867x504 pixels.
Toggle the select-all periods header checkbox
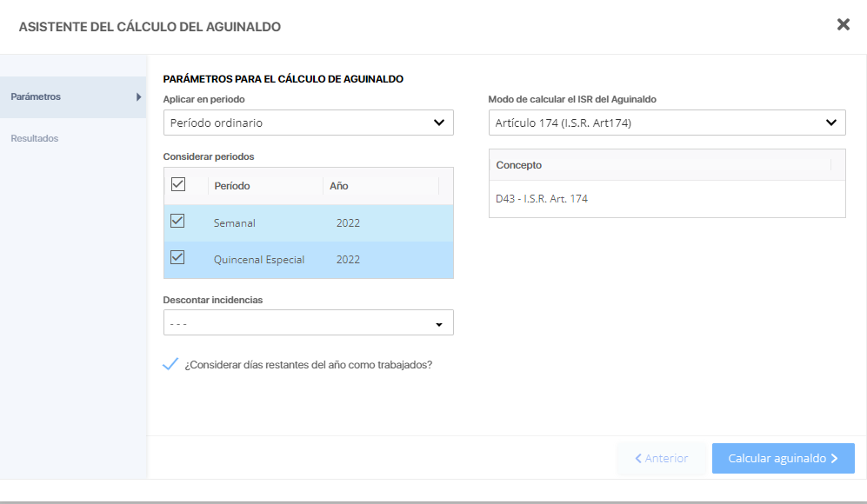[x=178, y=185]
